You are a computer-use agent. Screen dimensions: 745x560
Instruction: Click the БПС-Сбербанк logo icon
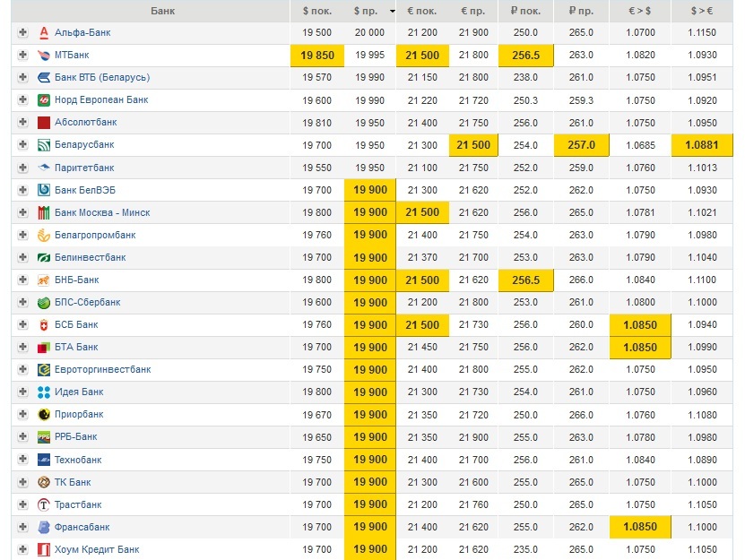[44, 303]
